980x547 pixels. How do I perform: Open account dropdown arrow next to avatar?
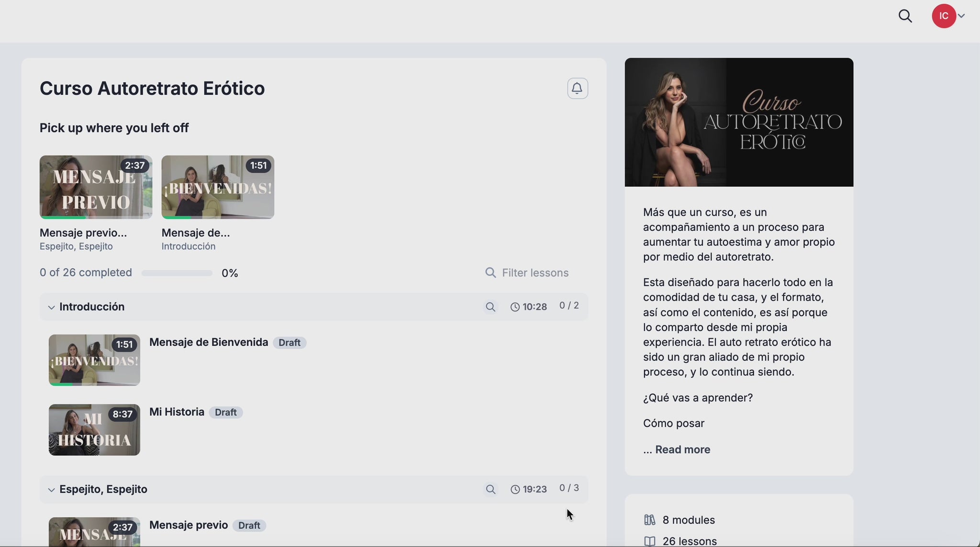pyautogui.click(x=961, y=16)
